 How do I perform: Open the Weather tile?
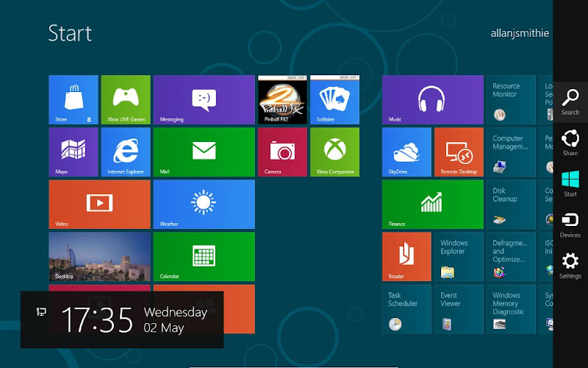click(x=204, y=205)
